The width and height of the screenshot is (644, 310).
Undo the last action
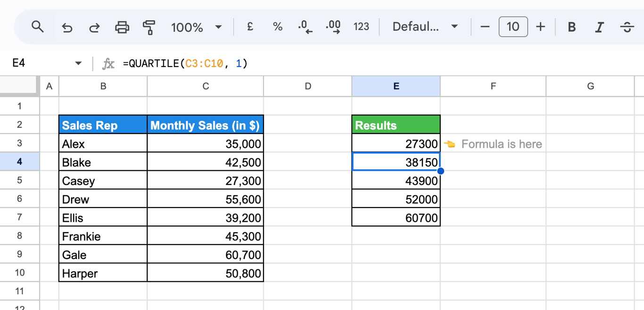tap(67, 27)
